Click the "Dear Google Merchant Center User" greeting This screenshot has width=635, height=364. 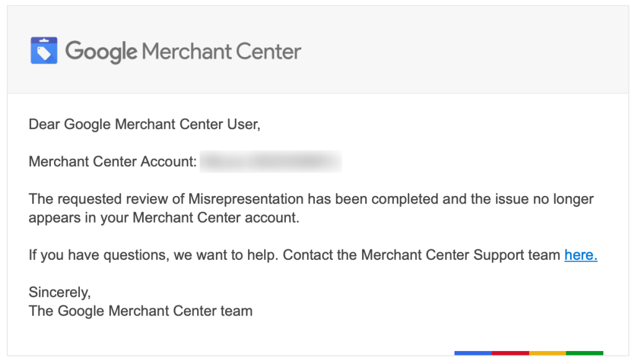(x=144, y=124)
